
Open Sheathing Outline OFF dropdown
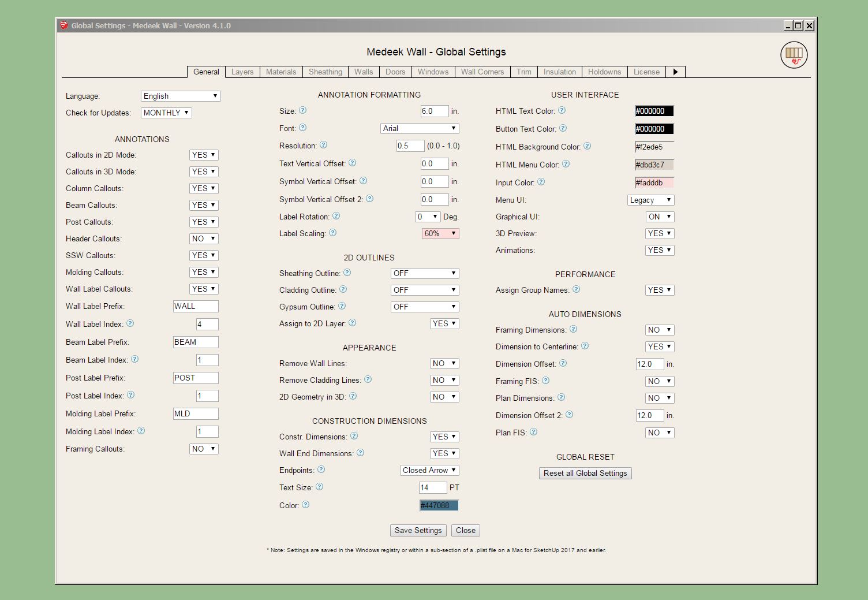(x=425, y=273)
